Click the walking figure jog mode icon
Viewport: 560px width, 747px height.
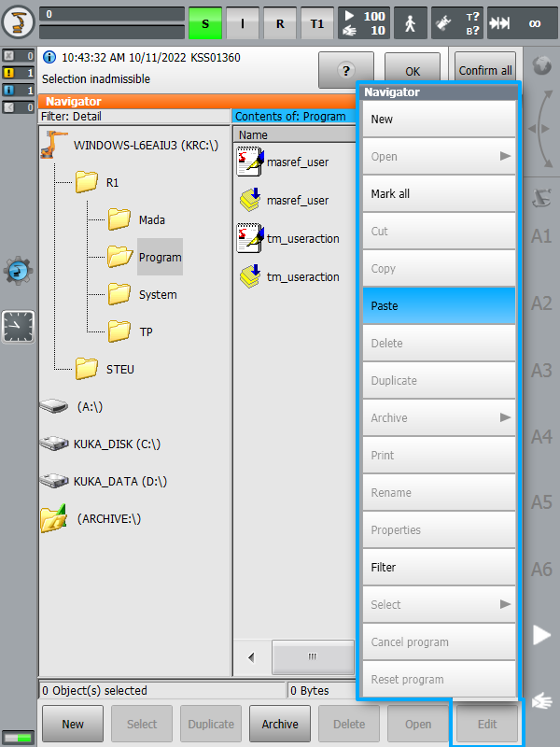click(x=411, y=23)
